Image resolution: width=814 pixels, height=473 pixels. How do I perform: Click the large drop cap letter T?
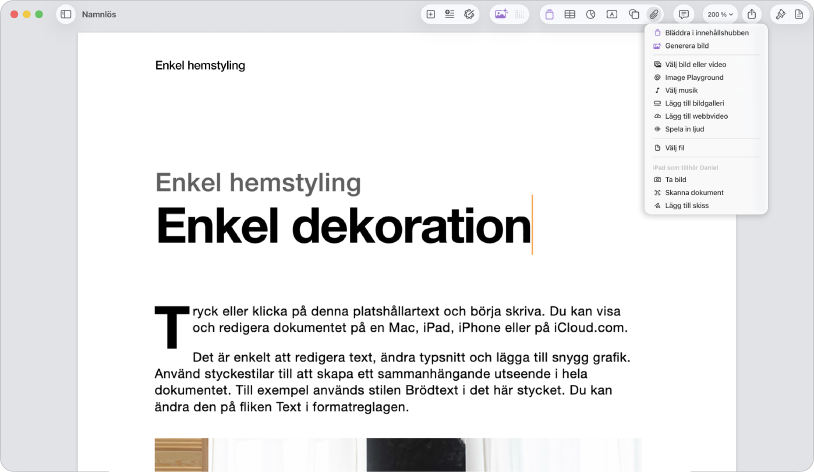point(172,327)
